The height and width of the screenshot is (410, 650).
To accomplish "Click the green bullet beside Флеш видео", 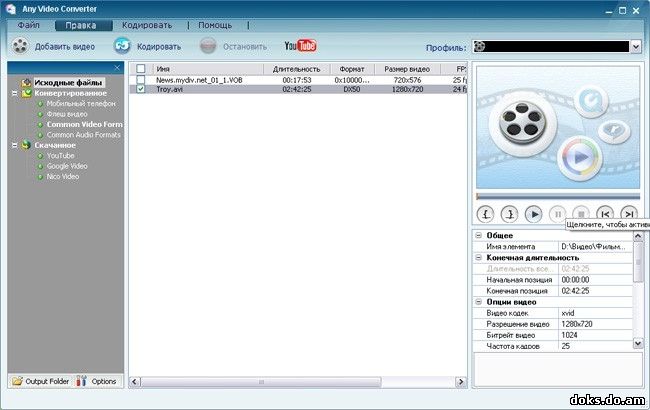I will [40, 114].
